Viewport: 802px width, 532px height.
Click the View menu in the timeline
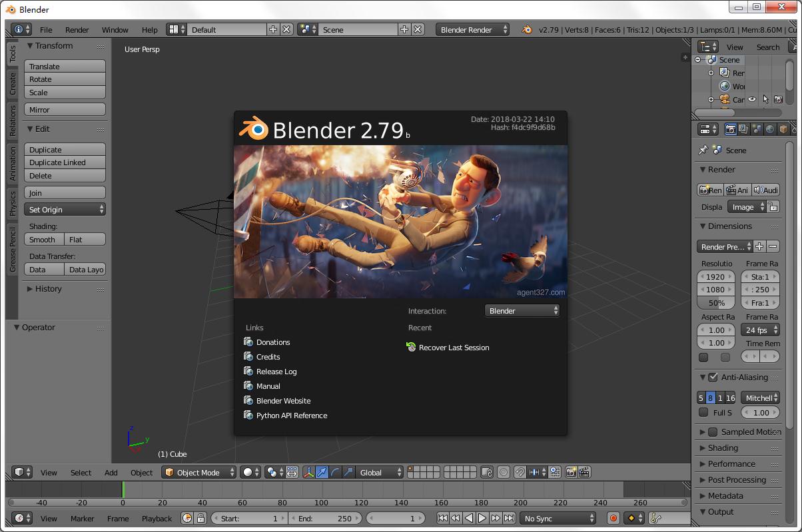49,518
